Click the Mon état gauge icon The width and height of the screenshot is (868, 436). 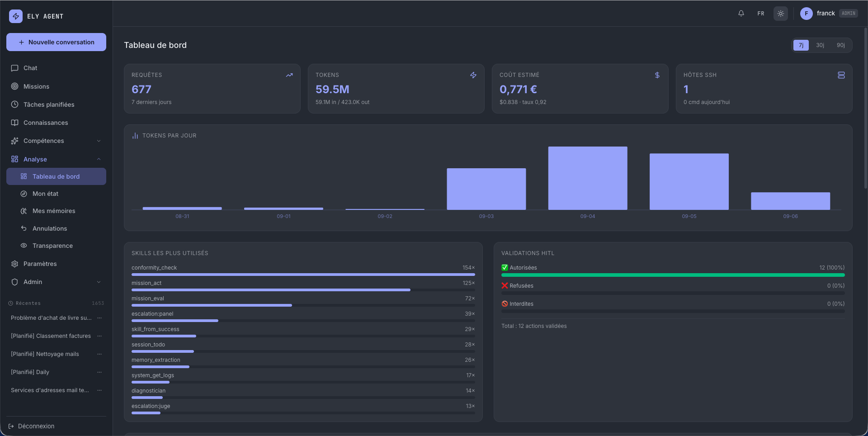click(24, 194)
